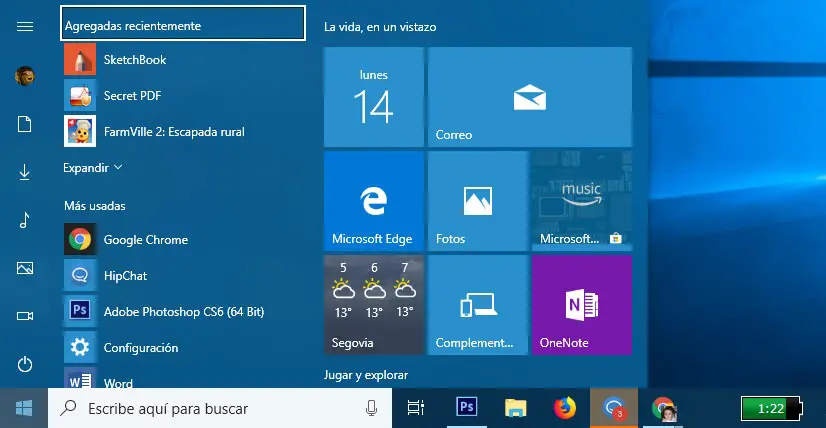
Task: Open Firefox on the taskbar
Action: click(x=565, y=408)
